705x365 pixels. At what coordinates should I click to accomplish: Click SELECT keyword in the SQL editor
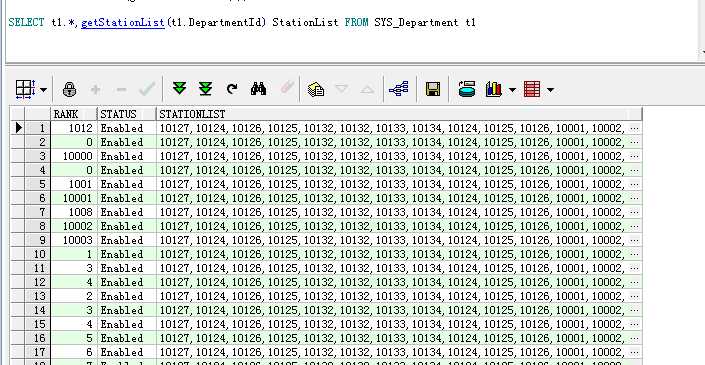[27, 22]
